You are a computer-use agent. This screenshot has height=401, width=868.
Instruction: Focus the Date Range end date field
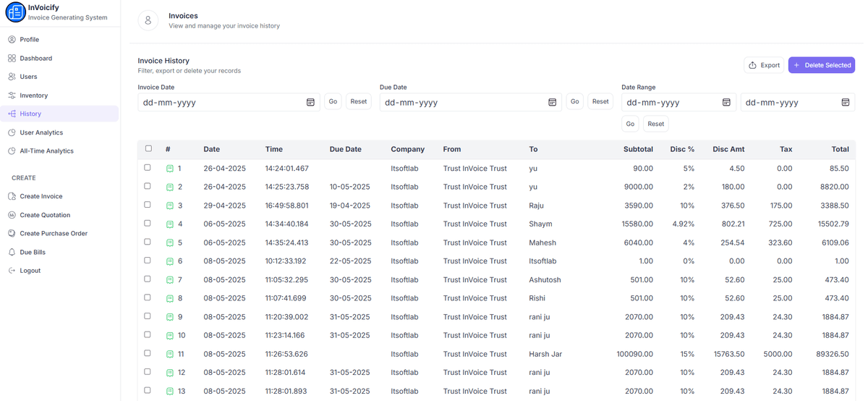click(797, 103)
